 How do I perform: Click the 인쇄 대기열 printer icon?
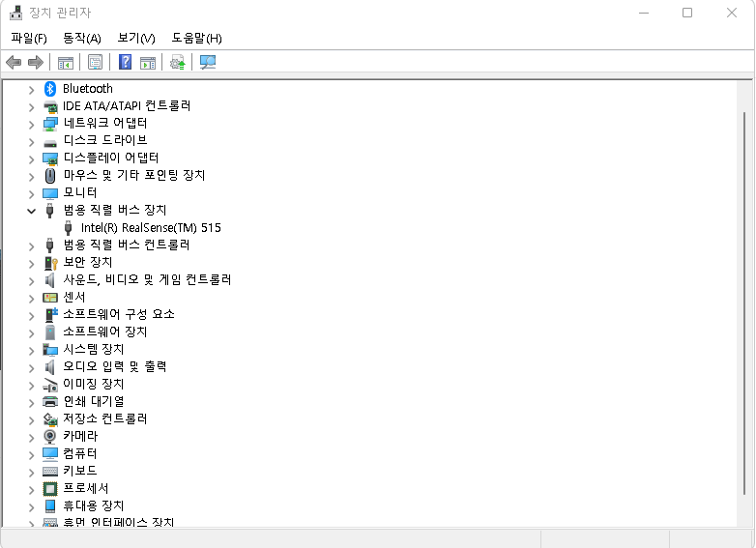point(50,401)
